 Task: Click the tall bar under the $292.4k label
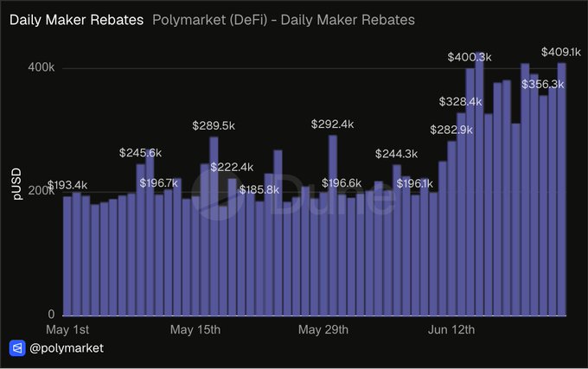click(x=333, y=226)
